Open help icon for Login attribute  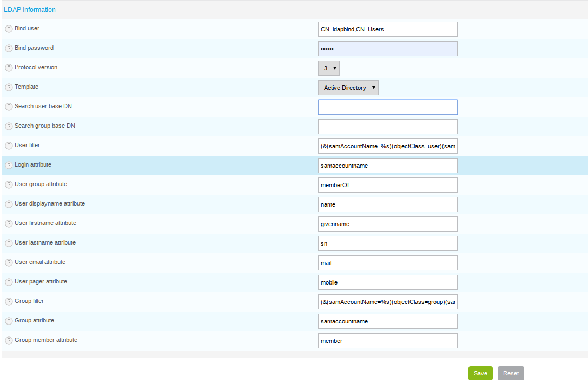click(9, 166)
